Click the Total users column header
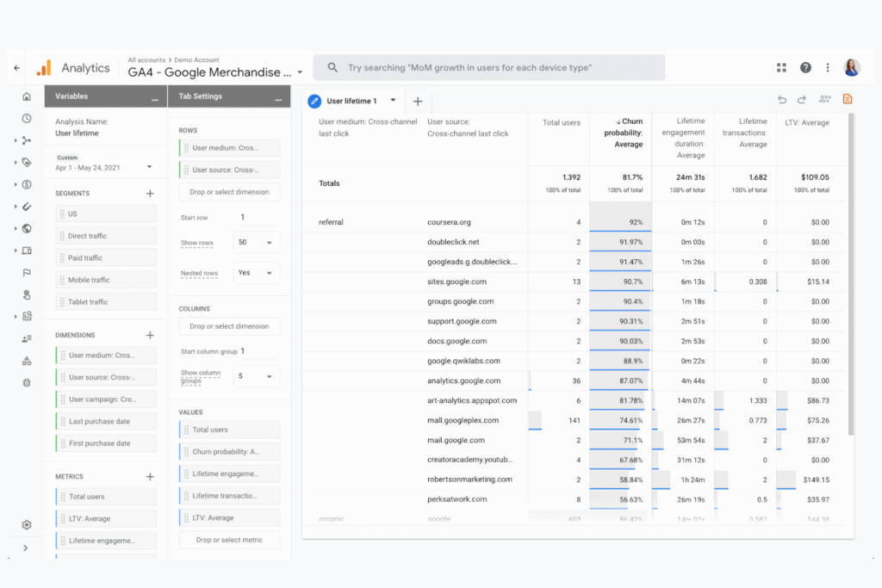 562,122
